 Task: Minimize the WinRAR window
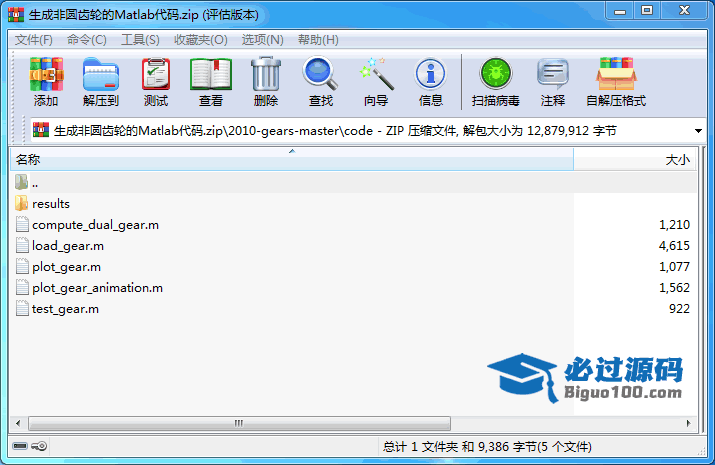coord(620,10)
